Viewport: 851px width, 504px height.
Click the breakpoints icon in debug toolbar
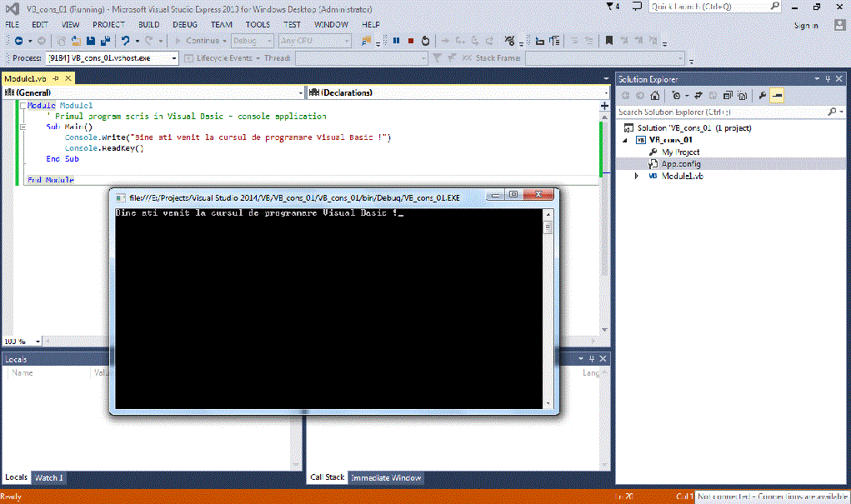point(509,41)
